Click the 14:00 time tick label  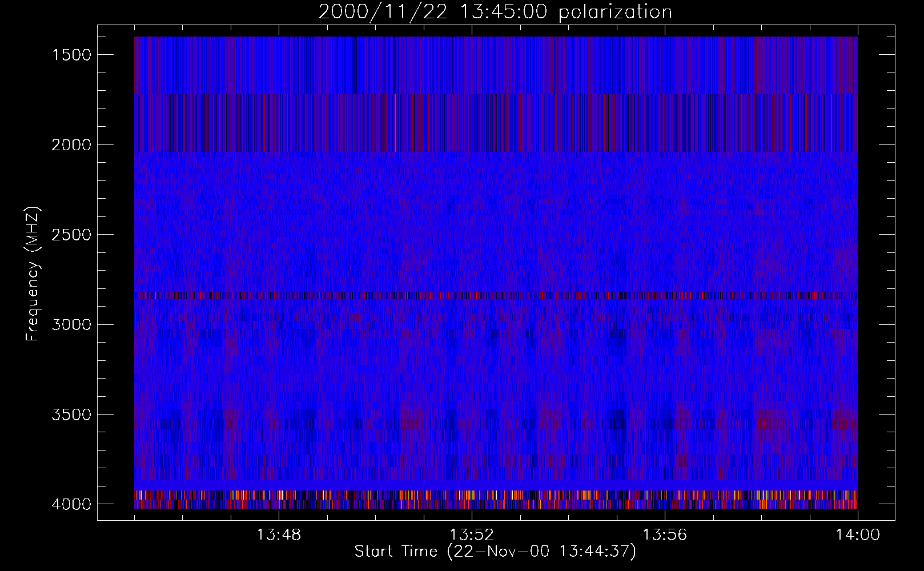pyautogui.click(x=858, y=535)
